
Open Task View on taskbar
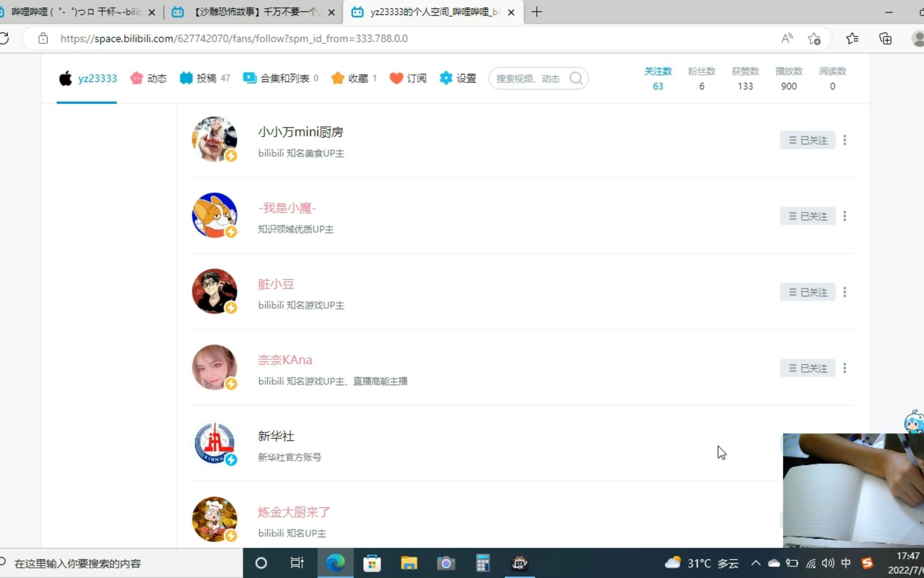297,563
